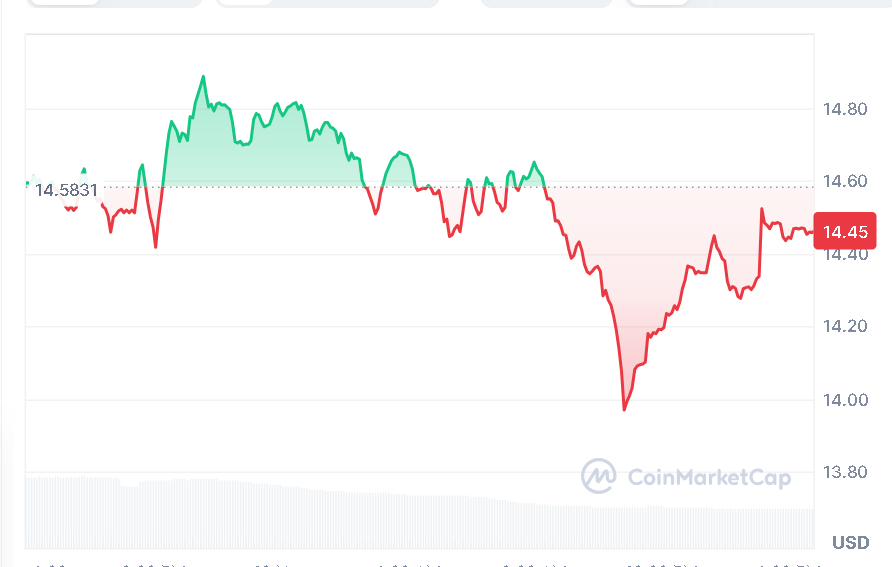Screen dimensions: 892x567
Task: Click the right end of the red price line
Action: [812, 232]
